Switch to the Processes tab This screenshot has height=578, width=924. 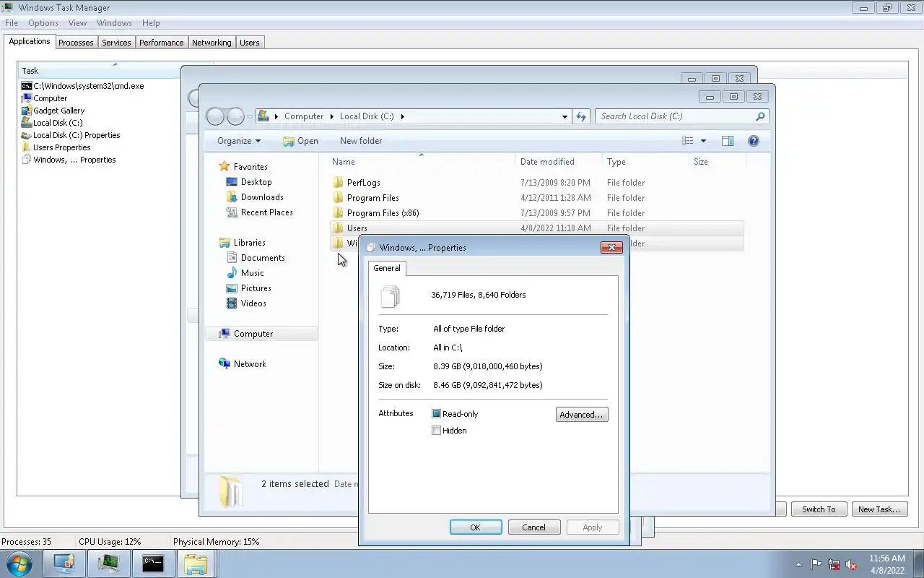(76, 43)
